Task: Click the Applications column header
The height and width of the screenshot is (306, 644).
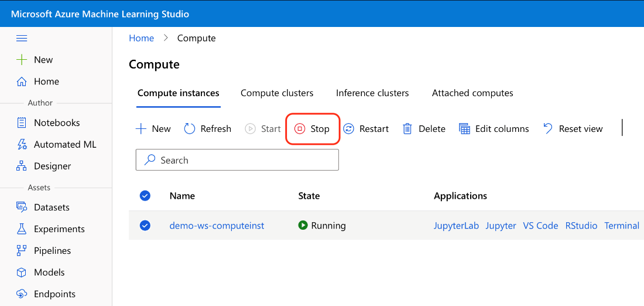Action: click(x=460, y=196)
